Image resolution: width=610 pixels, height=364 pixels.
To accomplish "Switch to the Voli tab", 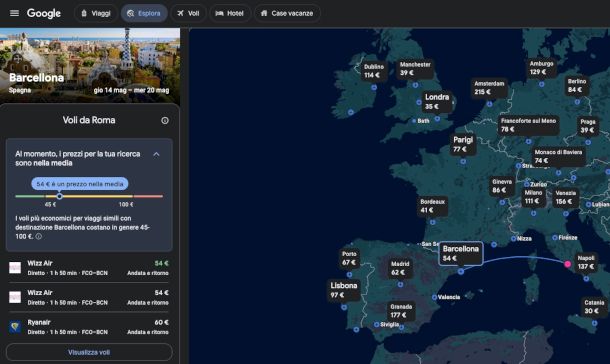I will [x=188, y=13].
